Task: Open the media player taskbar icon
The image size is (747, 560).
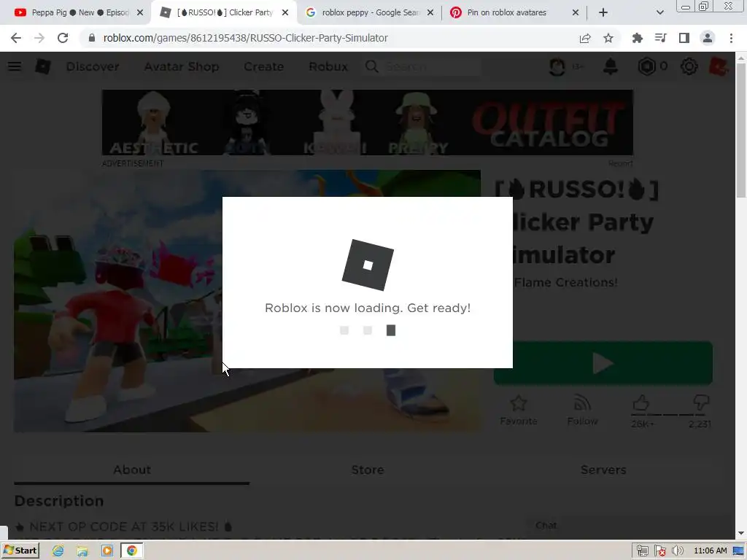Action: pos(107,551)
